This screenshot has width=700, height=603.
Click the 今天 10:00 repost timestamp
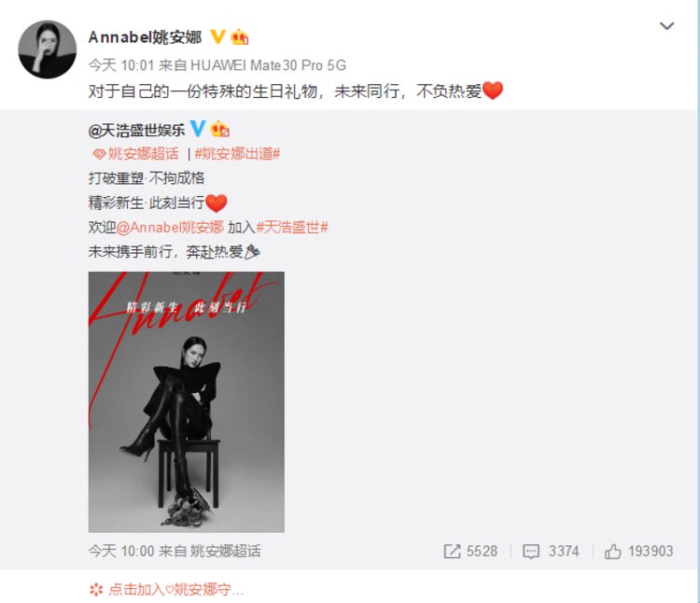pos(121,551)
